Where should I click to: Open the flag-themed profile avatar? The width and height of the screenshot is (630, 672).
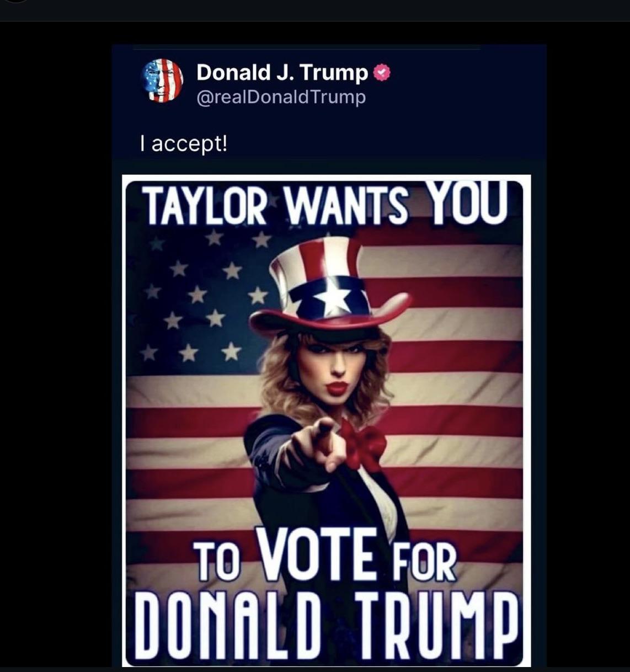coord(163,81)
